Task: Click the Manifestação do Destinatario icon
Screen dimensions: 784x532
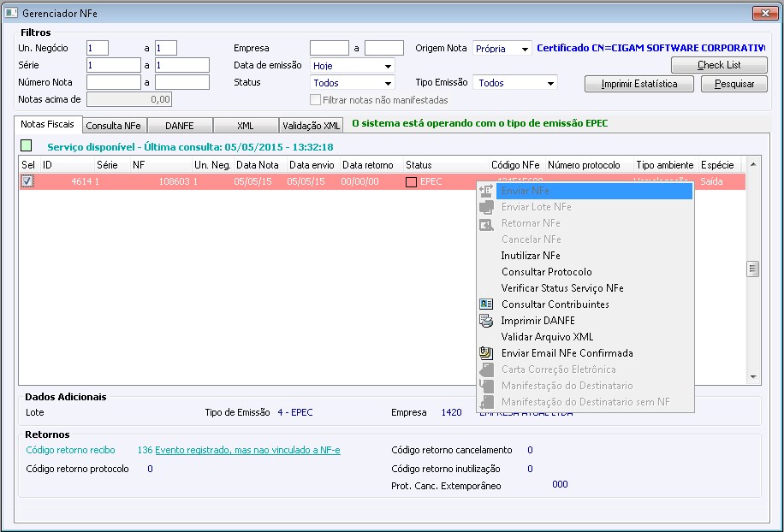Action: pyautogui.click(x=486, y=386)
